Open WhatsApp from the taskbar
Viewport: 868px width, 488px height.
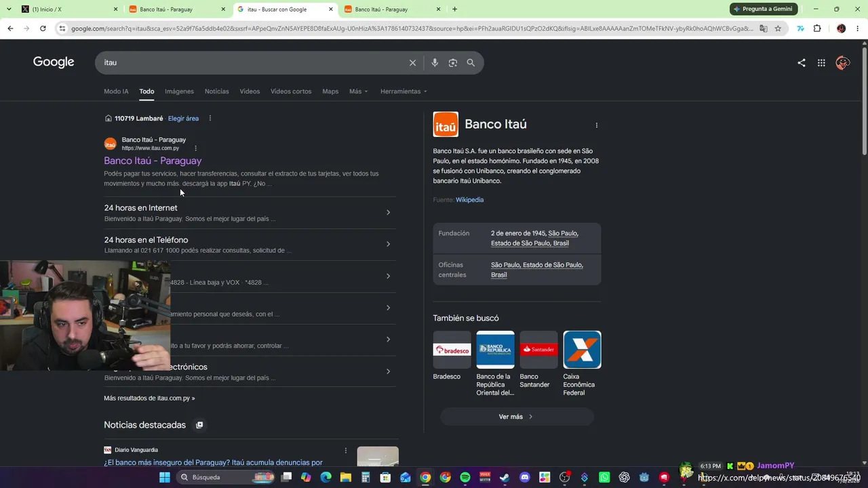604,477
